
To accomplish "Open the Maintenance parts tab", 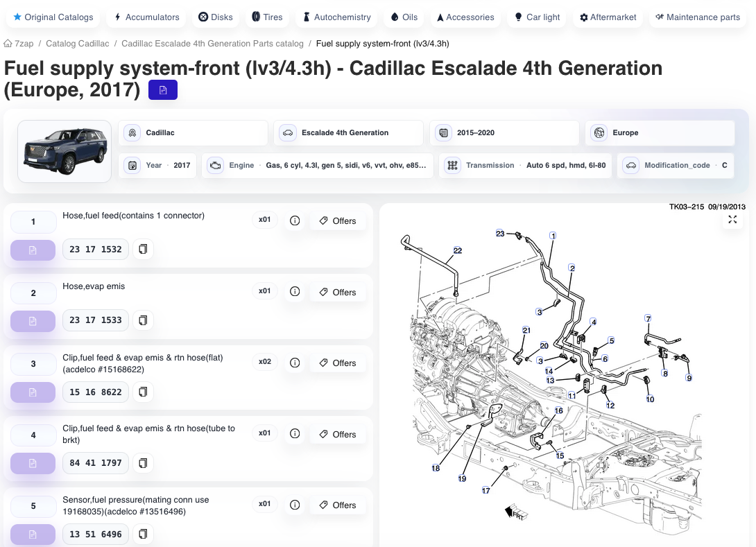I will [698, 17].
